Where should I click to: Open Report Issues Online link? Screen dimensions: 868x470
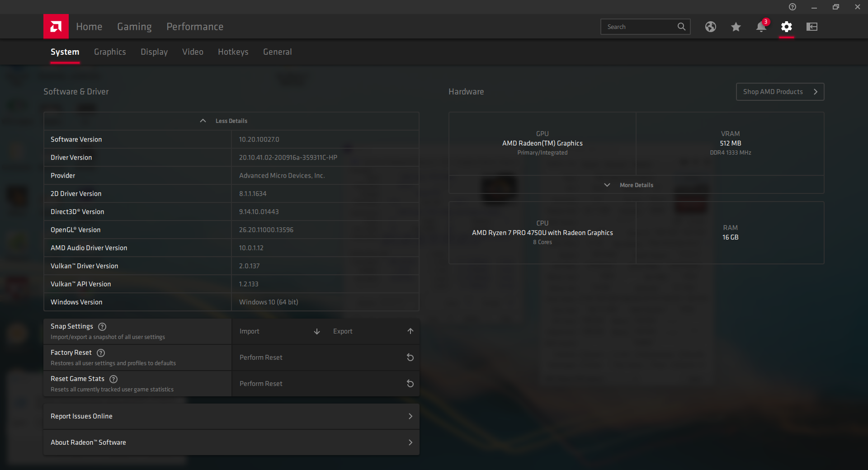point(231,416)
